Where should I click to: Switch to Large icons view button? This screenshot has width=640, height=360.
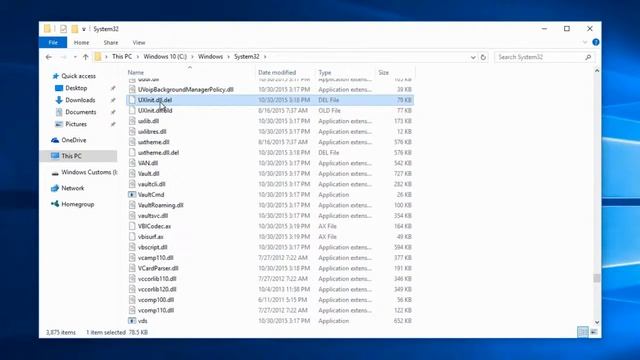point(594,332)
